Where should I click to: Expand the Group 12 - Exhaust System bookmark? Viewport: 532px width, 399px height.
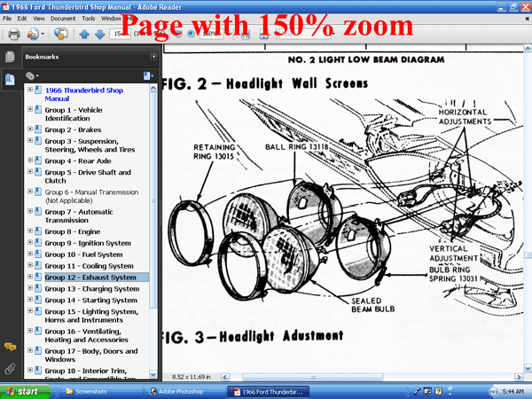coord(30,277)
